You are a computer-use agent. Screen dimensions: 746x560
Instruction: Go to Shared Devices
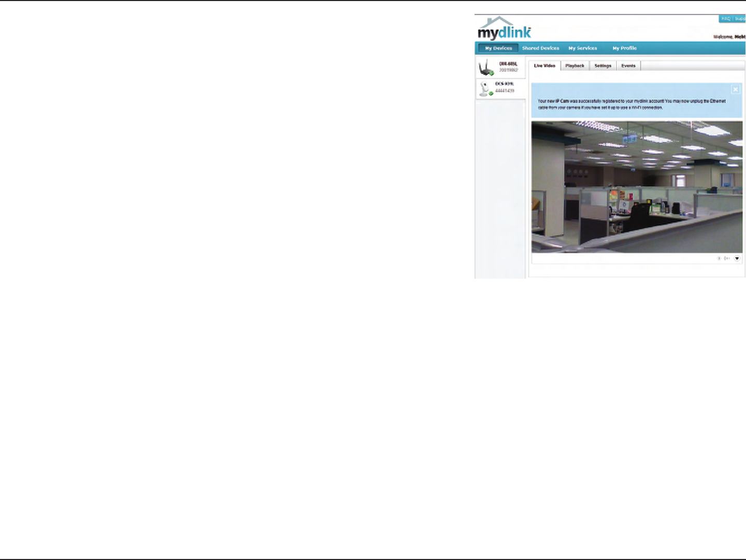click(x=540, y=48)
